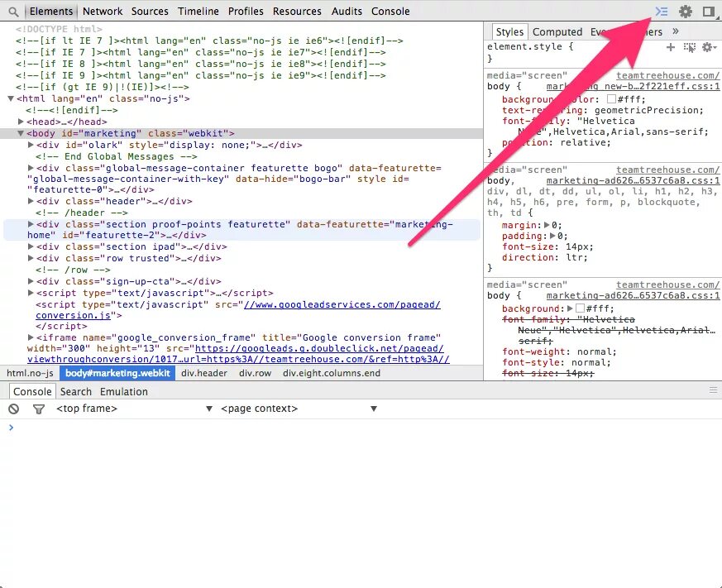
Task: Follow the googleadservices conversion.js link
Action: click(x=238, y=310)
